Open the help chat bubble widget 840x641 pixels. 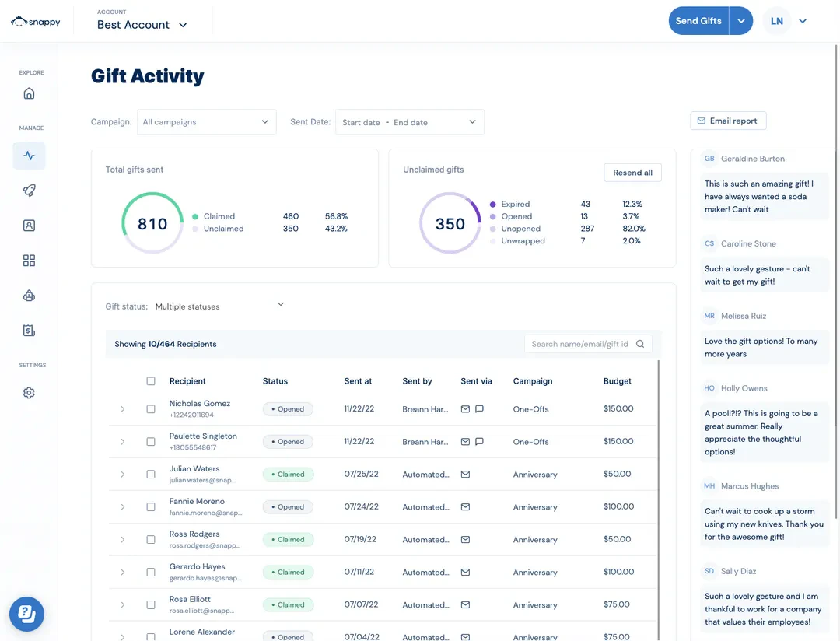pos(26,614)
